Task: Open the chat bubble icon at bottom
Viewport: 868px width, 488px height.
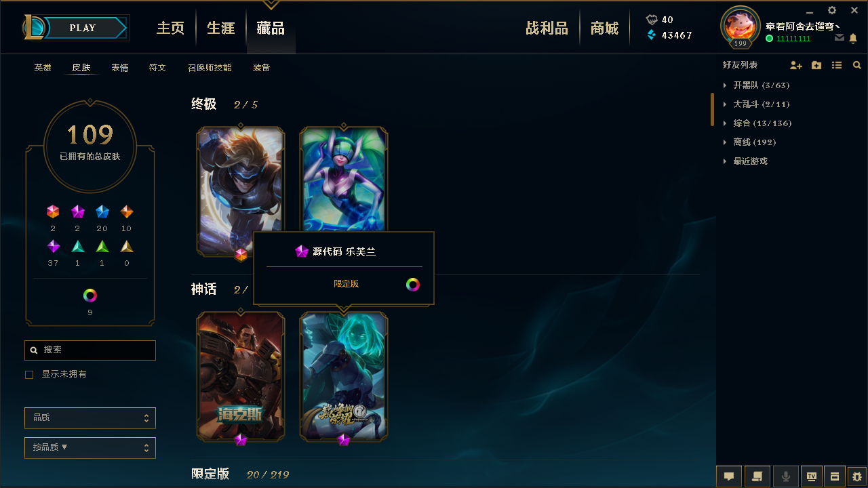Action: (x=729, y=476)
